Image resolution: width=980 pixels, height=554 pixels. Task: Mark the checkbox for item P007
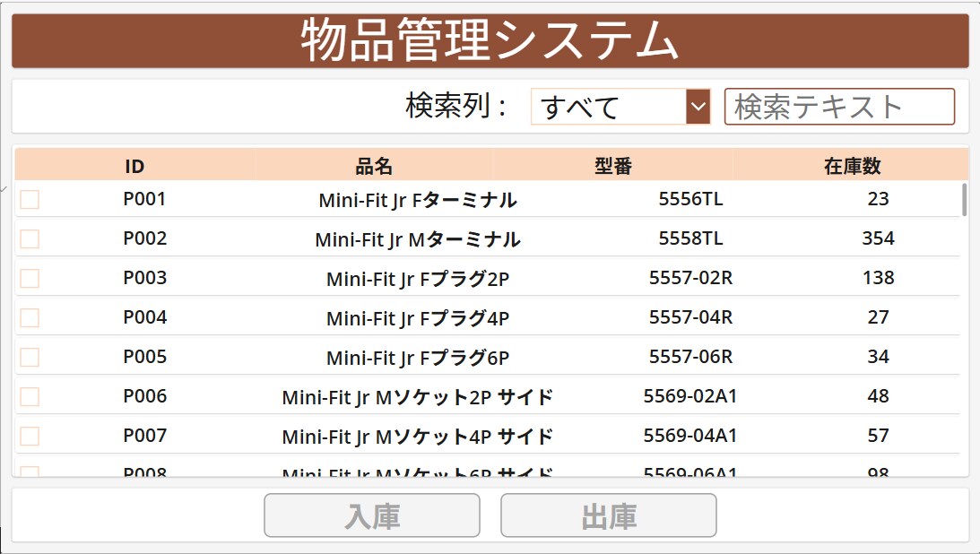click(x=30, y=436)
